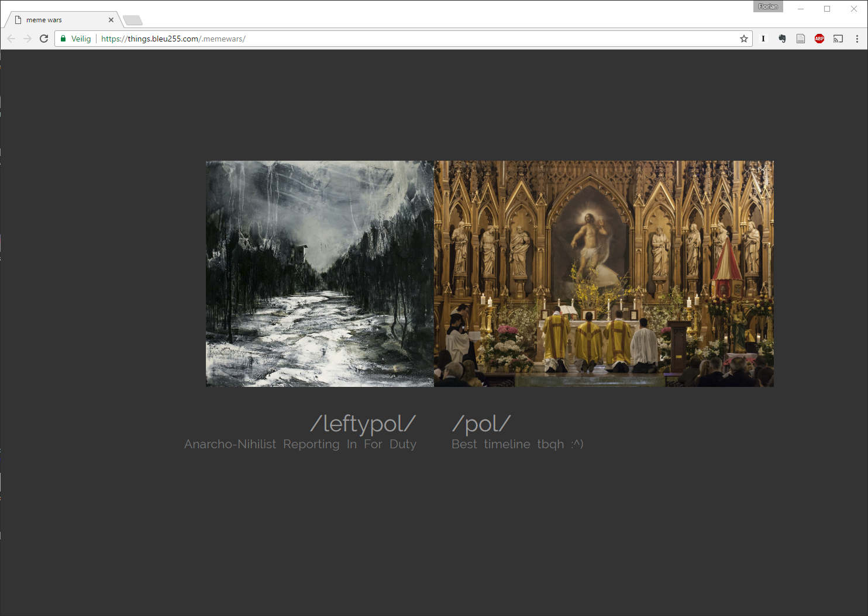Open the Instapaper extension icon

(x=763, y=39)
